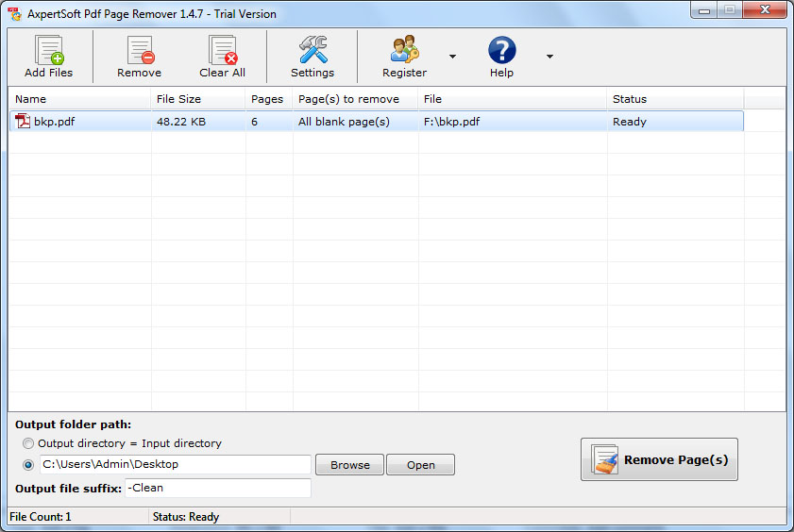
Task: Select Output directory = Input directory option
Action: point(27,443)
